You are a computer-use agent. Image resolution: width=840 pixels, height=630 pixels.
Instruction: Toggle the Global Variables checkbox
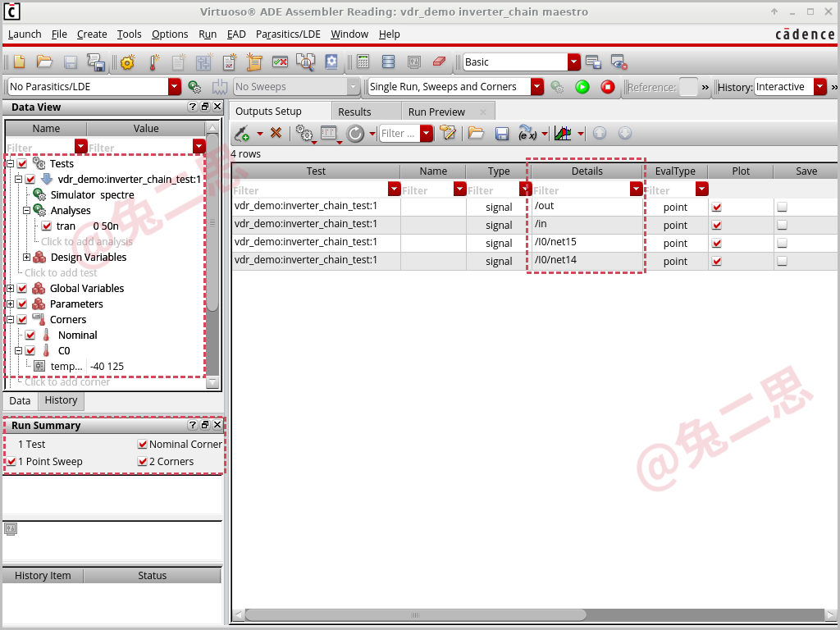(22, 288)
